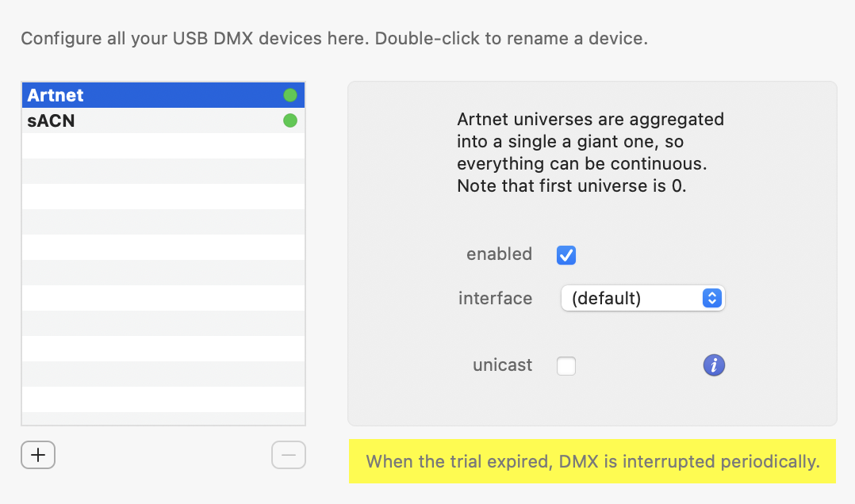Click the yellow trial expired notice

[592, 461]
